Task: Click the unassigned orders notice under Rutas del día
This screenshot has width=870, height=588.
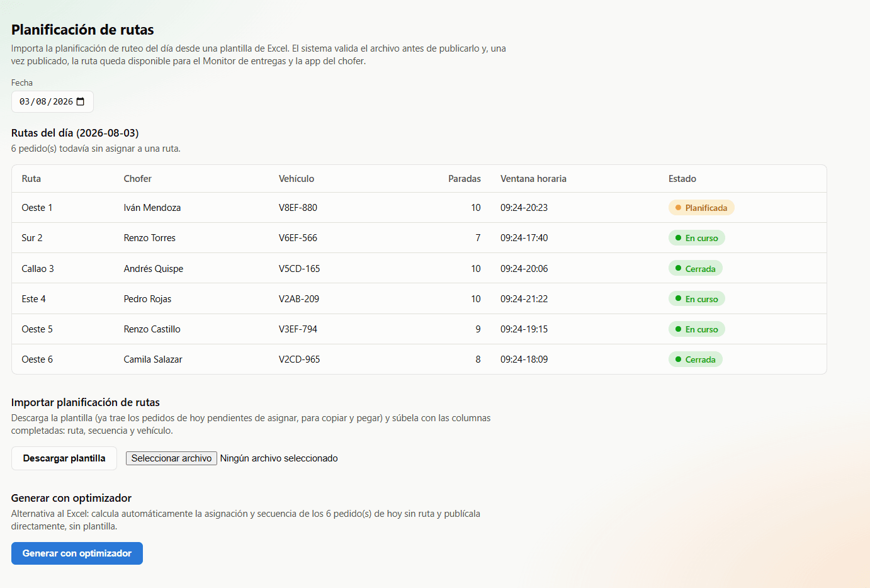Action: click(x=96, y=149)
